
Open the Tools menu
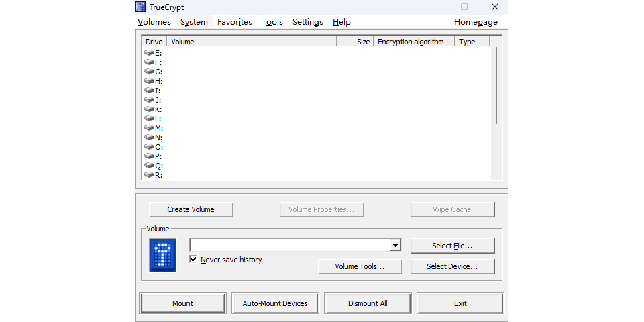(272, 22)
